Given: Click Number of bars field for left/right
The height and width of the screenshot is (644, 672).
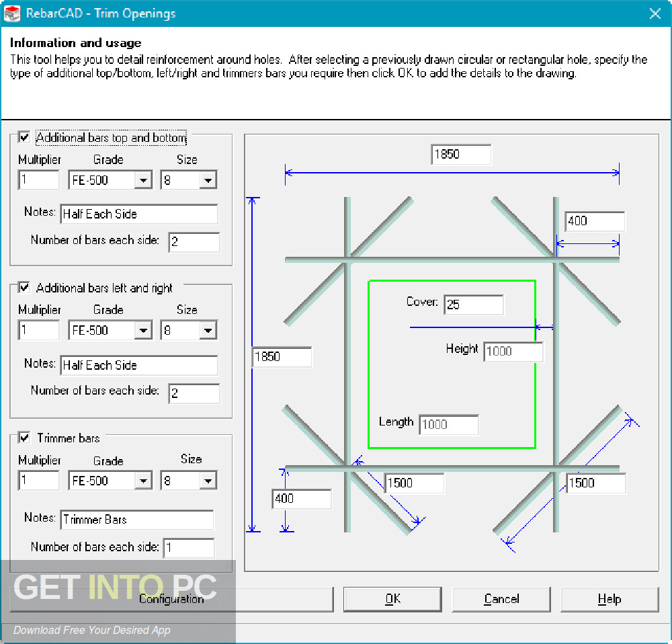Looking at the screenshot, I should point(194,393).
